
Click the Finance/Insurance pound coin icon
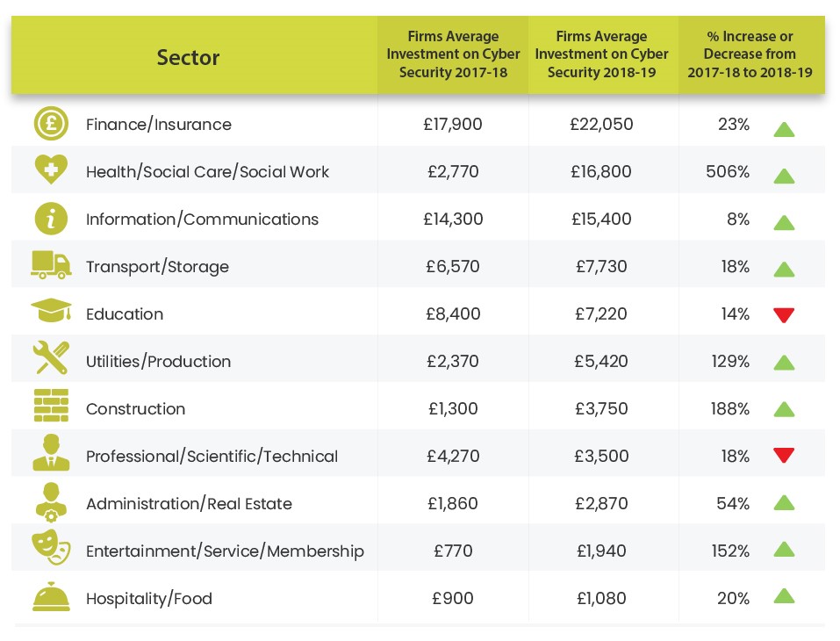click(51, 124)
